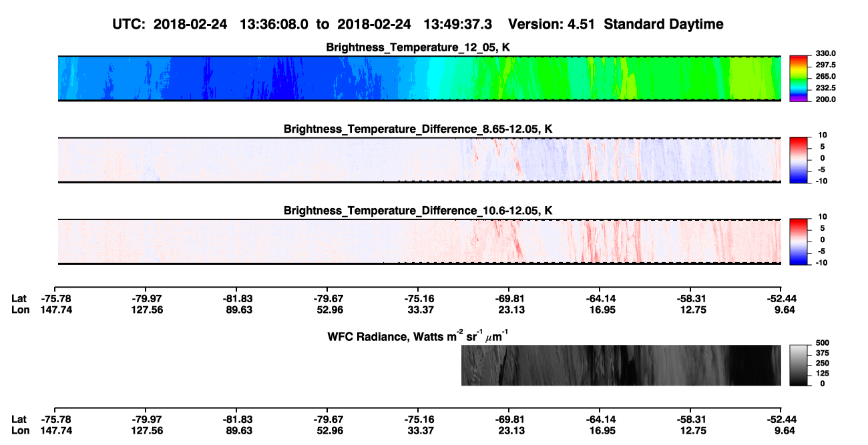Click the 265.0 color bar tick label

pos(826,76)
